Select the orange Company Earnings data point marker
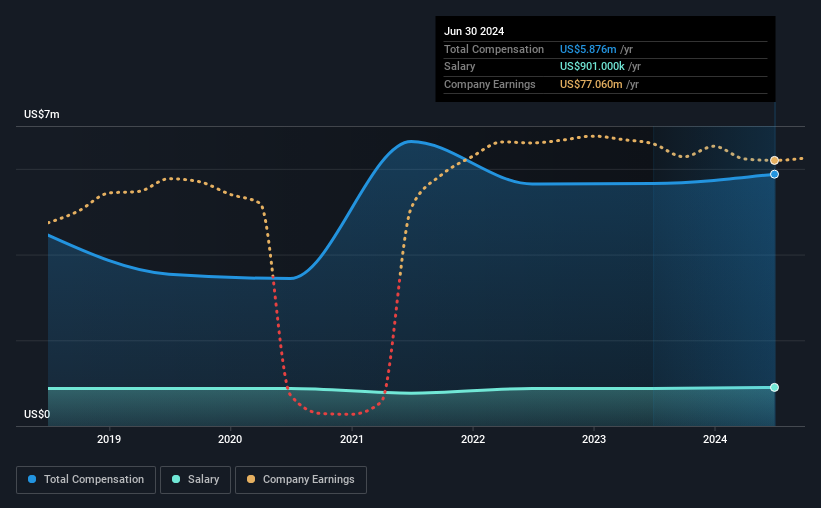This screenshot has height=508, width=821. (x=774, y=160)
